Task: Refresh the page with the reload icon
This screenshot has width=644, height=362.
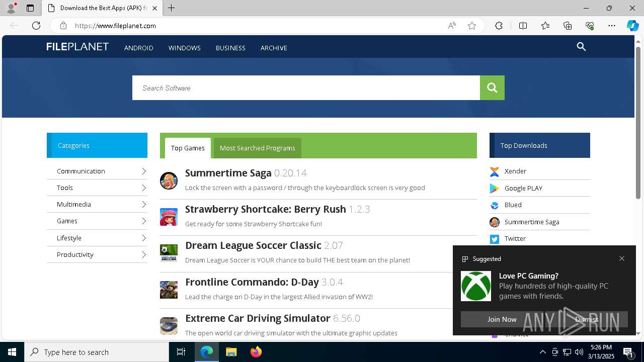Action: pos(36,26)
